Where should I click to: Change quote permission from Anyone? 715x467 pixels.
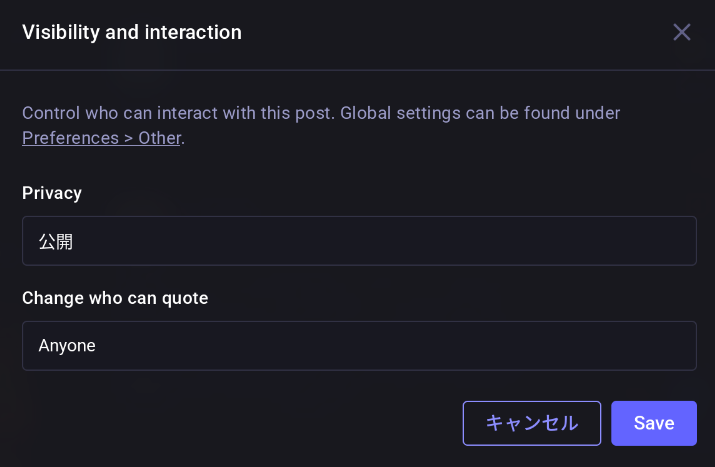coord(359,345)
